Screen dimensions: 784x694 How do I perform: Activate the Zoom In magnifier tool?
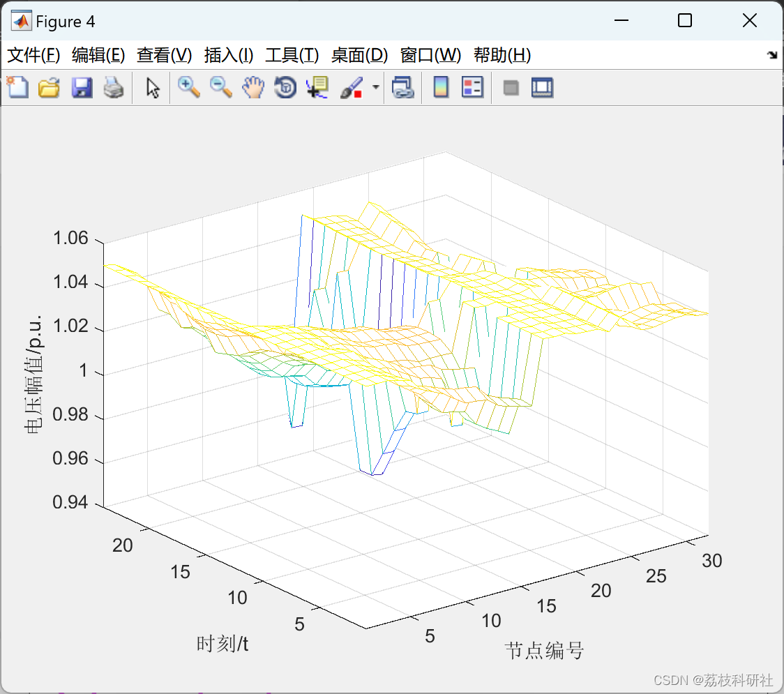(188, 87)
